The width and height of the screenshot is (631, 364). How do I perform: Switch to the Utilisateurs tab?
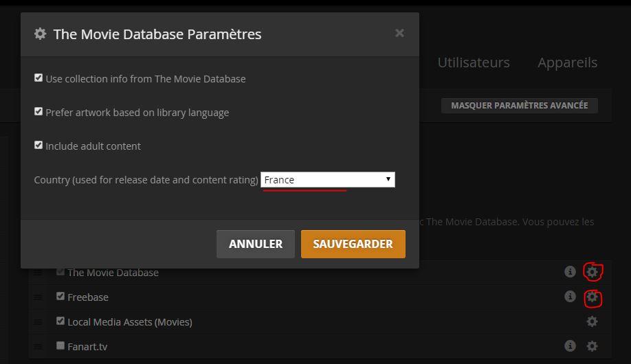coord(474,62)
